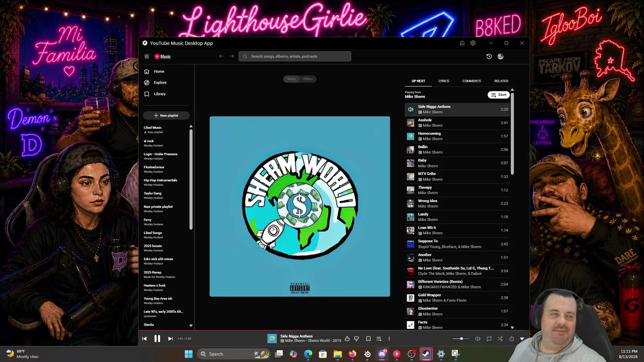Open the sleep timer icon
This screenshot has width=644, height=362.
click(511, 339)
